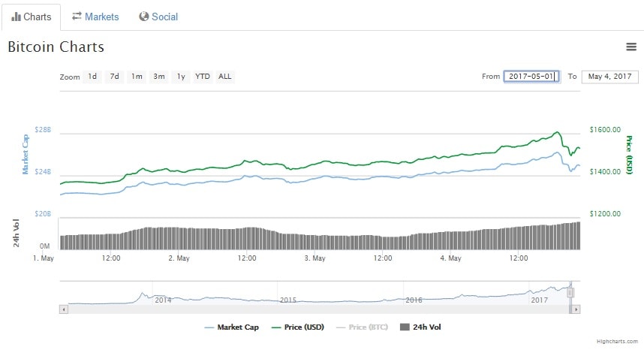Screen dimensions: 644x353
Task: Click the navigator scrollbar right arrow
Action: click(576, 309)
